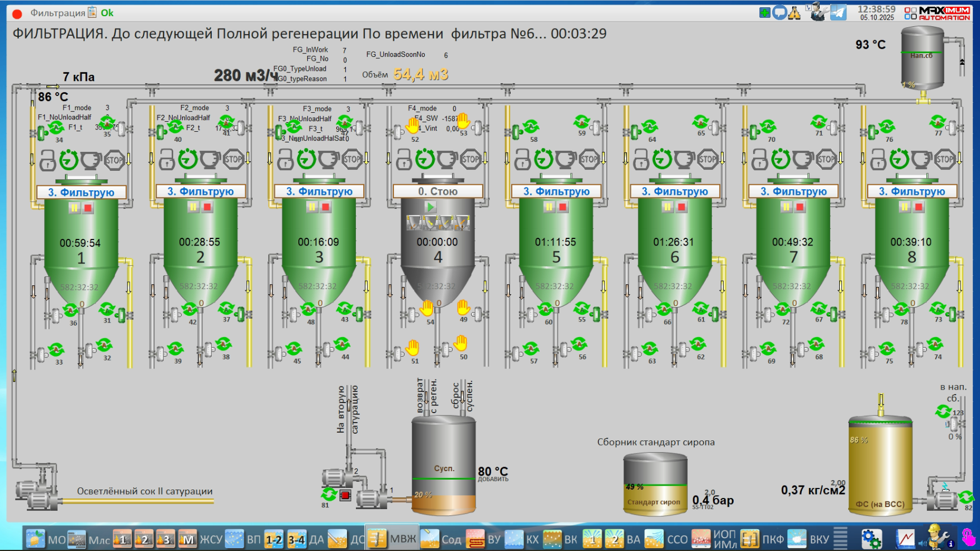Click the green plus icon in header
This screenshot has width=980, height=551.
(765, 12)
